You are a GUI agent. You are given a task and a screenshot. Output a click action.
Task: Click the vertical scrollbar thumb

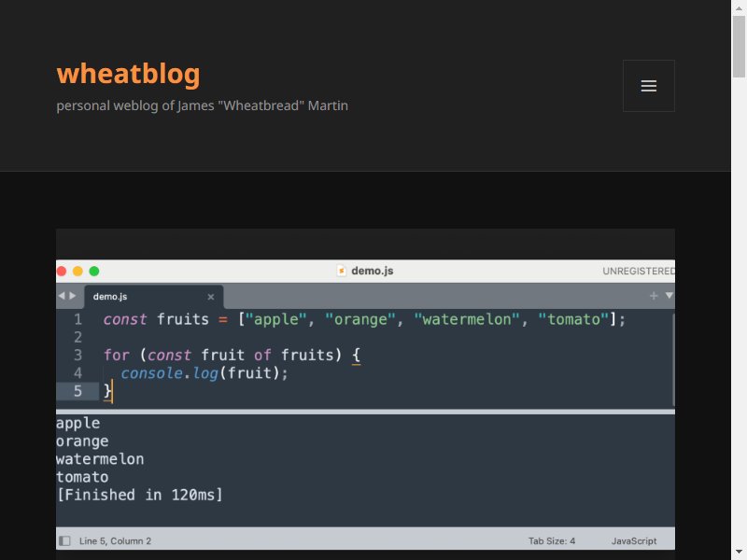pos(739,46)
